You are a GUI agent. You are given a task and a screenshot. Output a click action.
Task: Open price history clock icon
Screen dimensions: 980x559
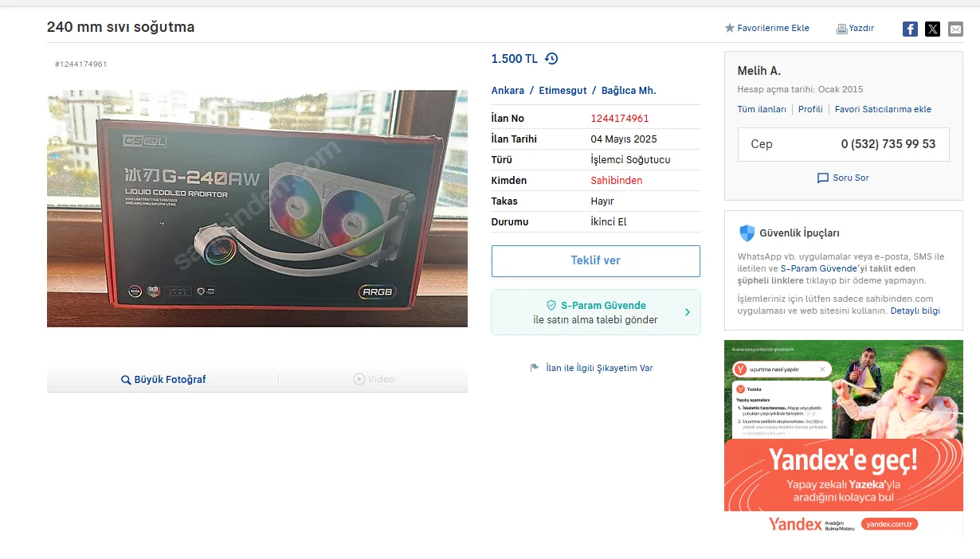[551, 59]
